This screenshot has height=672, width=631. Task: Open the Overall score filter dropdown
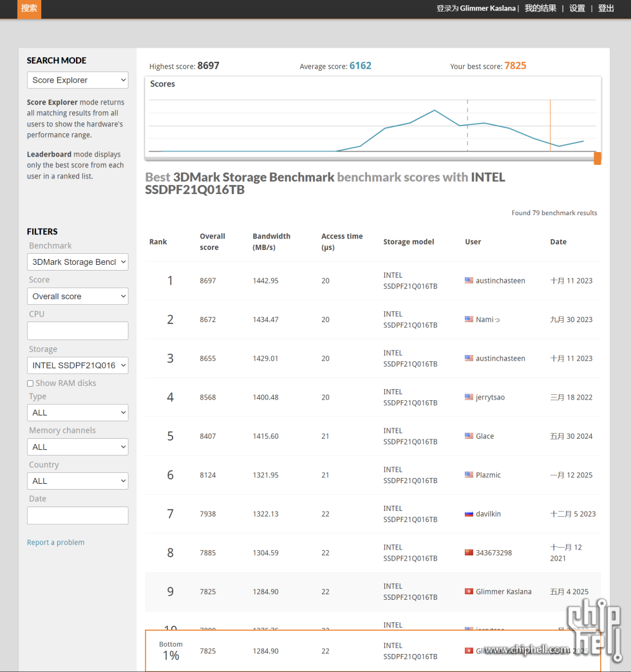coord(77,296)
